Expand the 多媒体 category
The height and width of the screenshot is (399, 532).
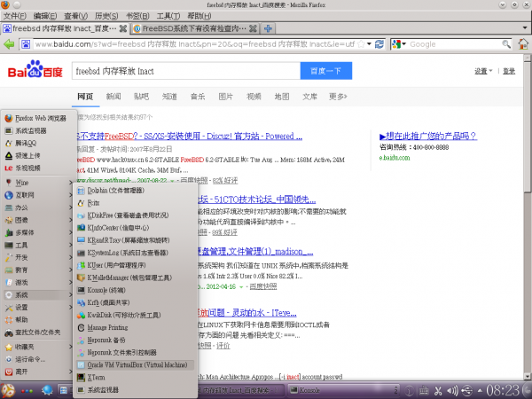click(39, 232)
